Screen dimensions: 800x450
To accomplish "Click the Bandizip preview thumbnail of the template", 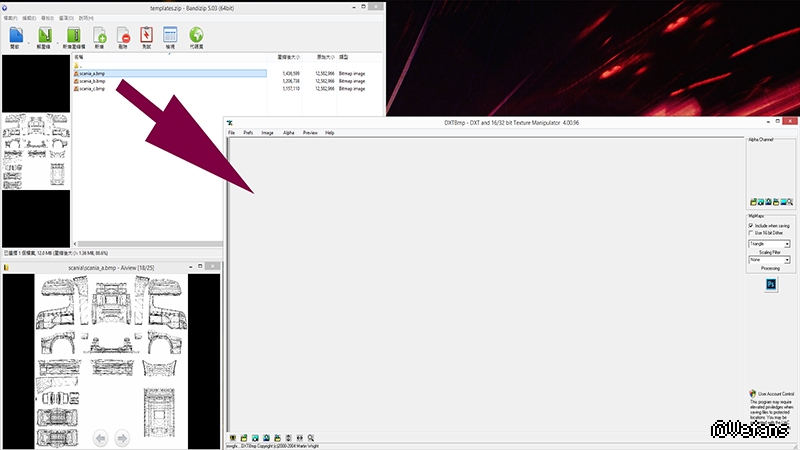I will (36, 150).
